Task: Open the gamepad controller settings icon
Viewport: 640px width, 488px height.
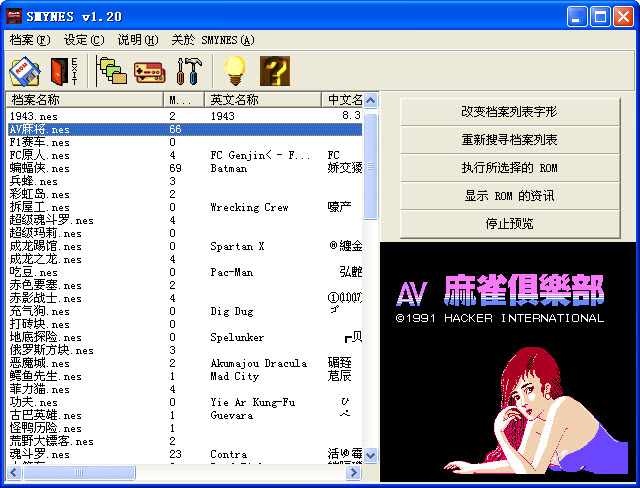Action: (x=150, y=72)
